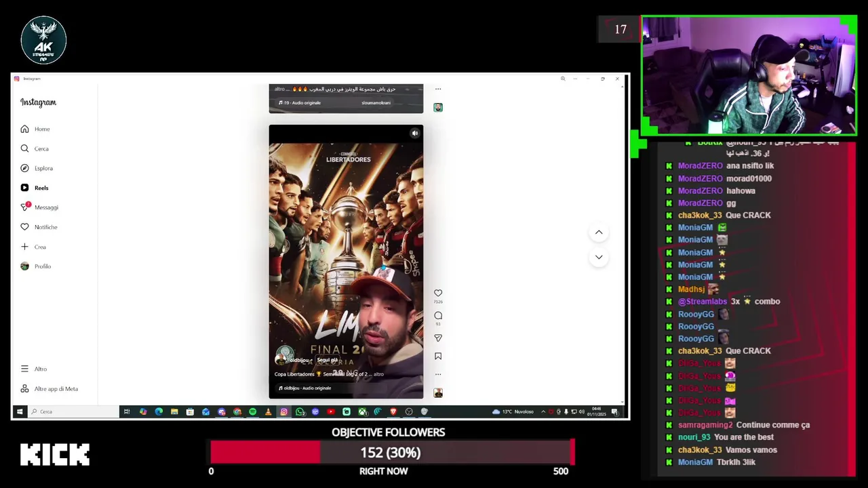Click the Instagram window zoom magnifier icon
Image resolution: width=868 pixels, height=488 pixels.
click(562, 79)
